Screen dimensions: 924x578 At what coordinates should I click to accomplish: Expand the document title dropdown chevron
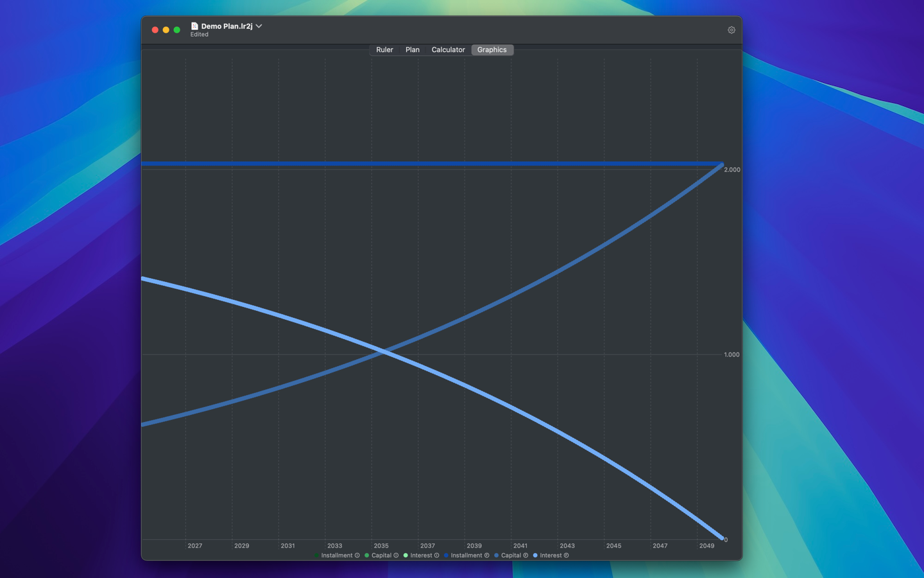(259, 26)
